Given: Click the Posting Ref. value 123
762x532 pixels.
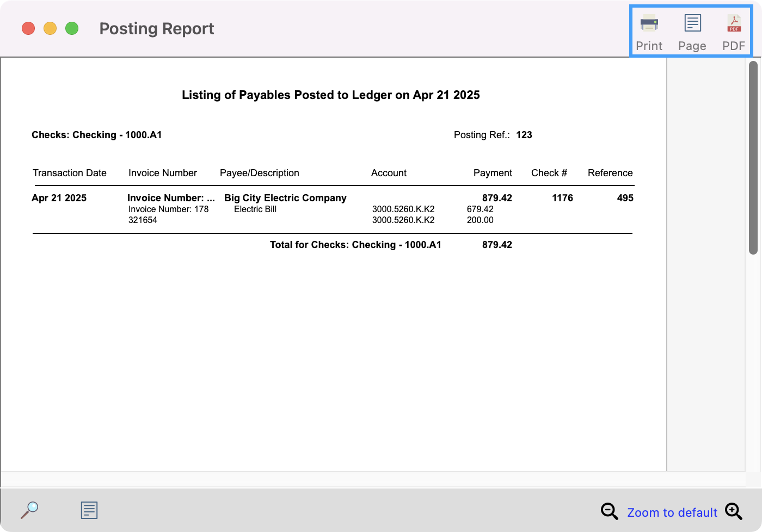Looking at the screenshot, I should [524, 135].
